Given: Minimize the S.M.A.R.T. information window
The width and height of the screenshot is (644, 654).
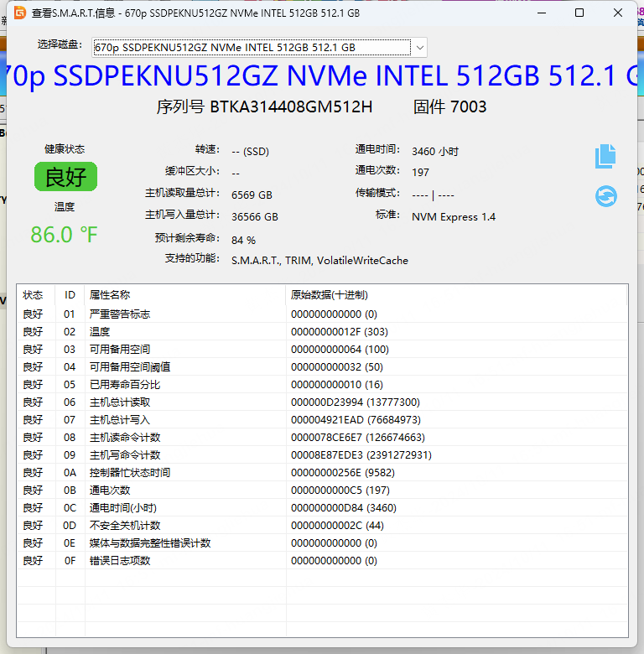Looking at the screenshot, I should tap(542, 13).
